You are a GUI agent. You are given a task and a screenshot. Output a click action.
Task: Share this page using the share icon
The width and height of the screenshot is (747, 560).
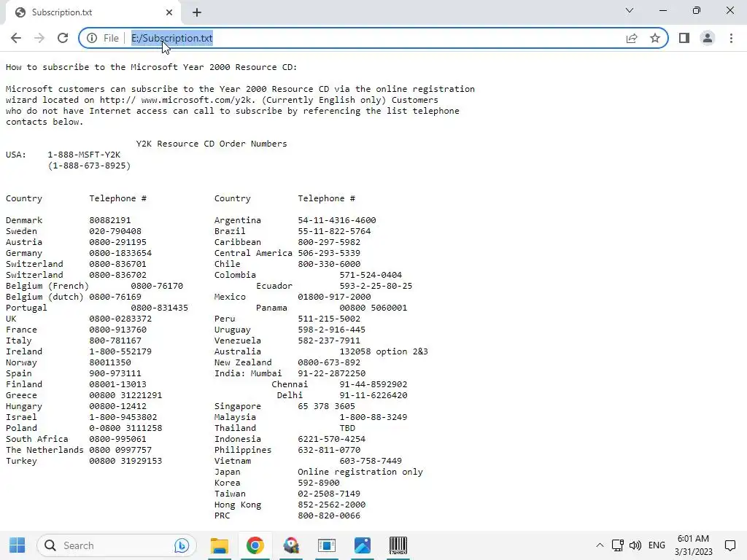click(x=632, y=38)
